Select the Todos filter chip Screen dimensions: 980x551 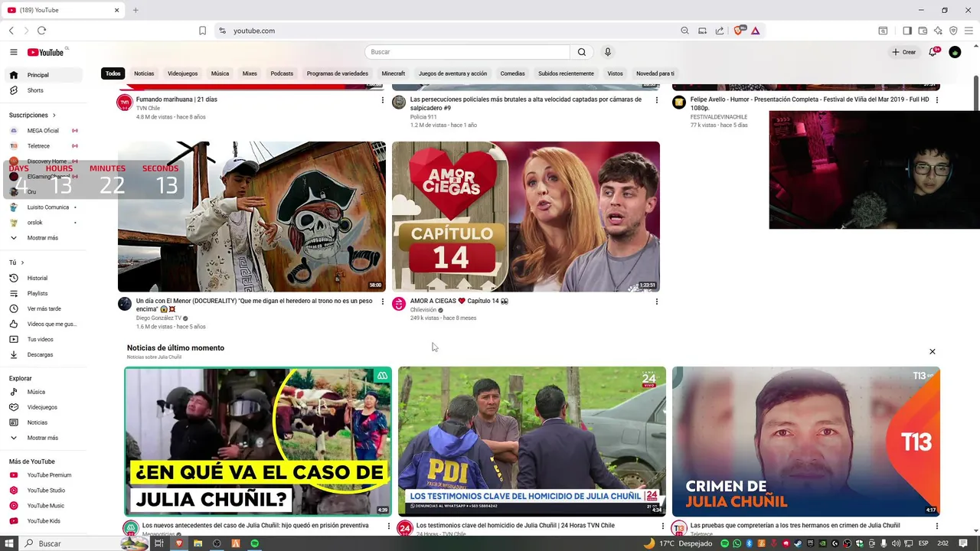pos(113,73)
